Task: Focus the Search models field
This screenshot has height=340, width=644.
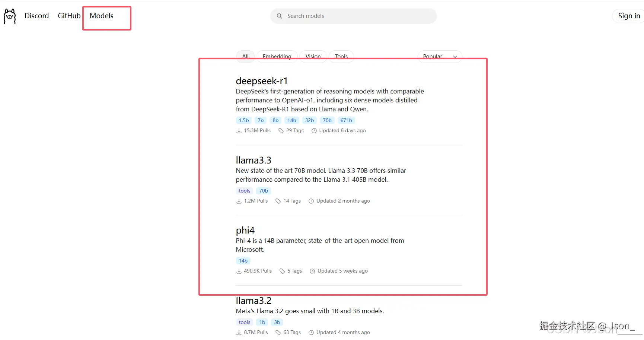Action: pos(354,16)
